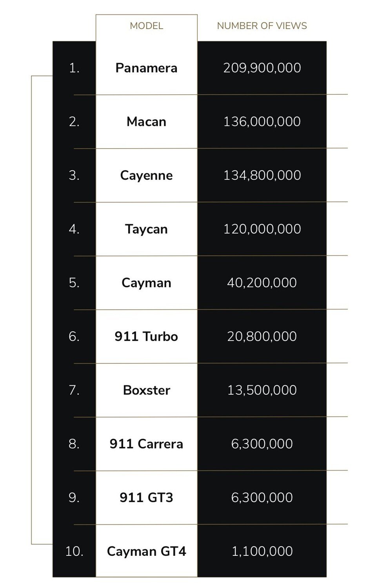Select the 13,500,000 views figure
This screenshot has height=588, width=376.
tap(262, 390)
